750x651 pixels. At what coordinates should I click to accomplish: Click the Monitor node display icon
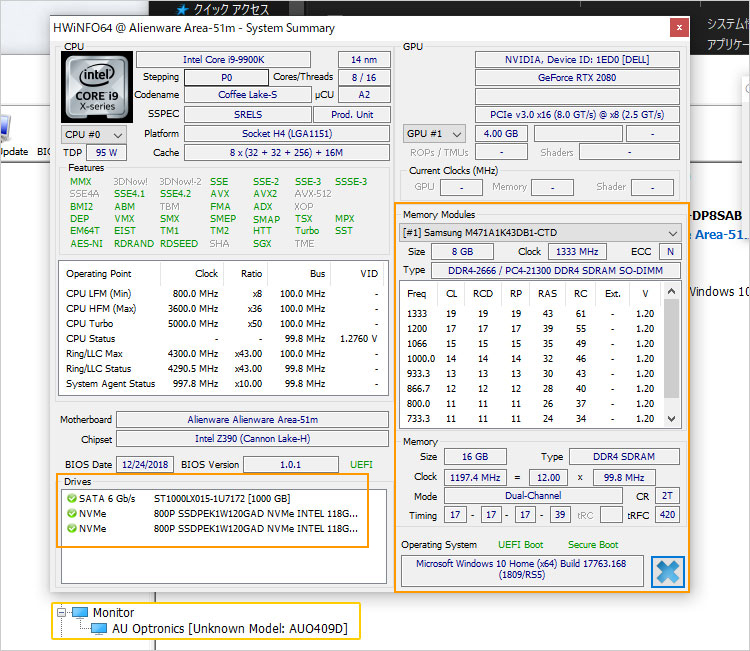point(80,612)
